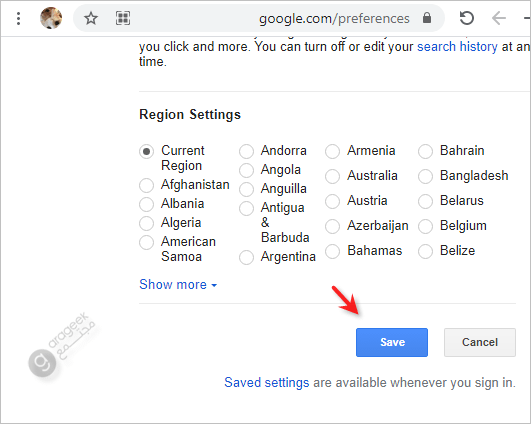Expand the Show more regions list

tap(178, 284)
